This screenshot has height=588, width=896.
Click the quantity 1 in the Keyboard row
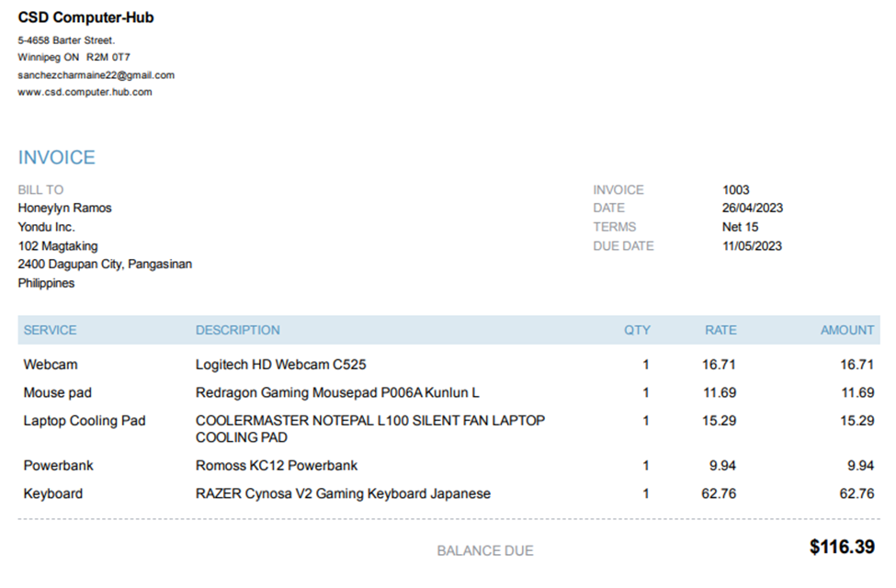(x=646, y=493)
